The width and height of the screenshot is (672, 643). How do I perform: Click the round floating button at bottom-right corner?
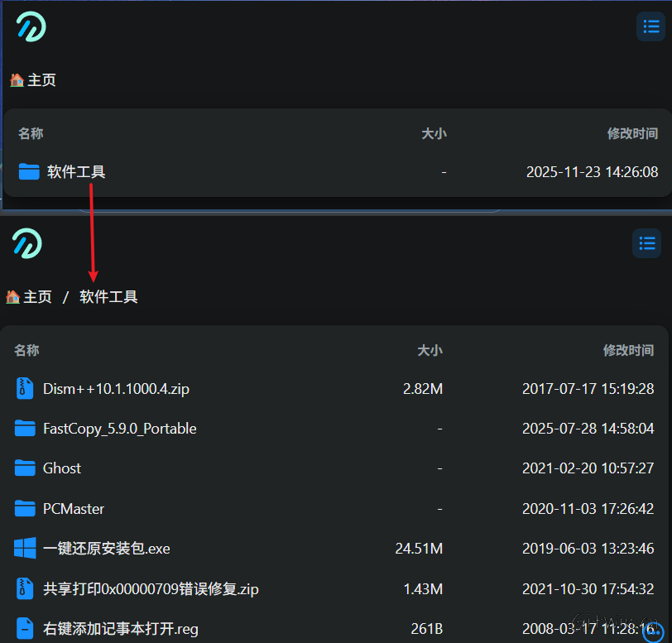click(653, 632)
